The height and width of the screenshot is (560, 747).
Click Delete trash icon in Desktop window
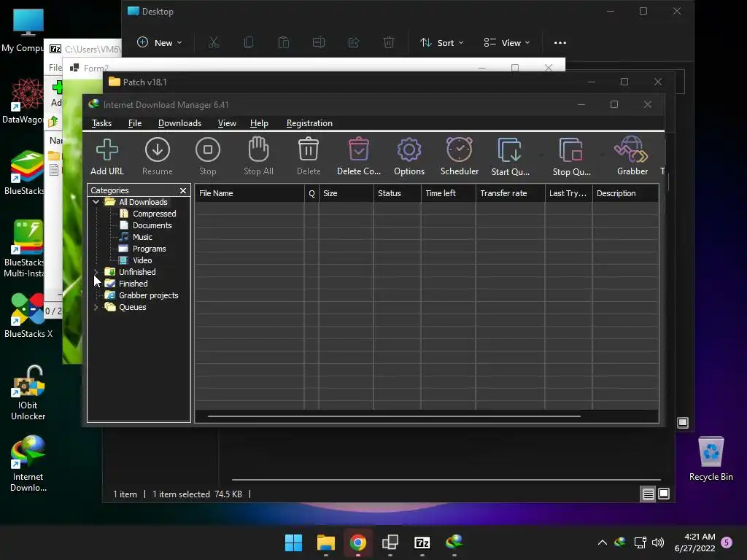coord(389,43)
